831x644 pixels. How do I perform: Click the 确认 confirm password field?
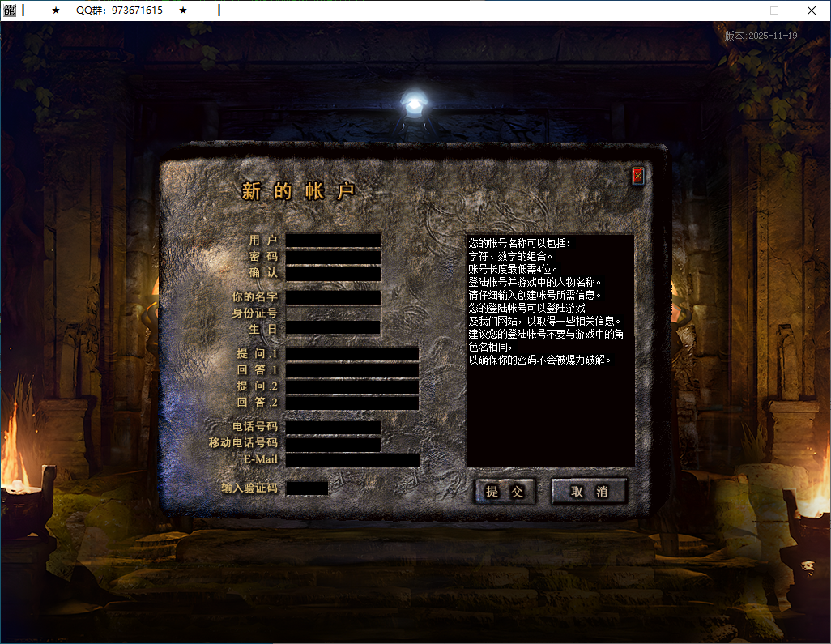point(334,274)
